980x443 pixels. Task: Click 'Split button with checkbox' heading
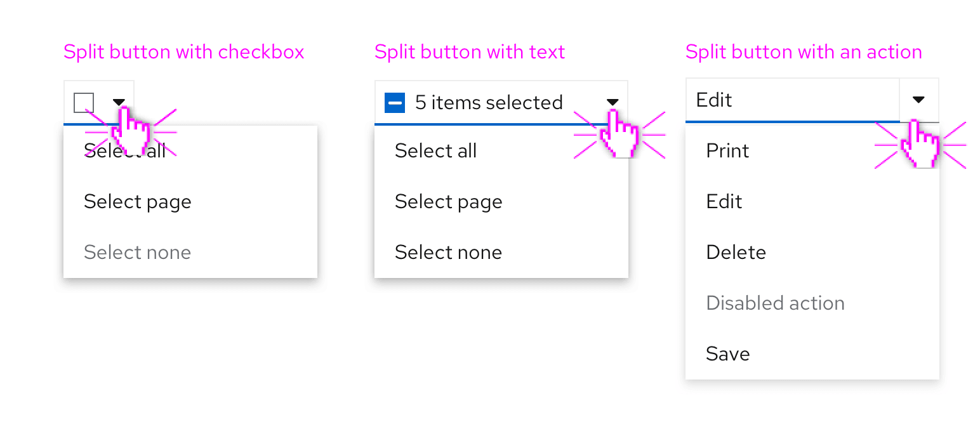click(184, 52)
